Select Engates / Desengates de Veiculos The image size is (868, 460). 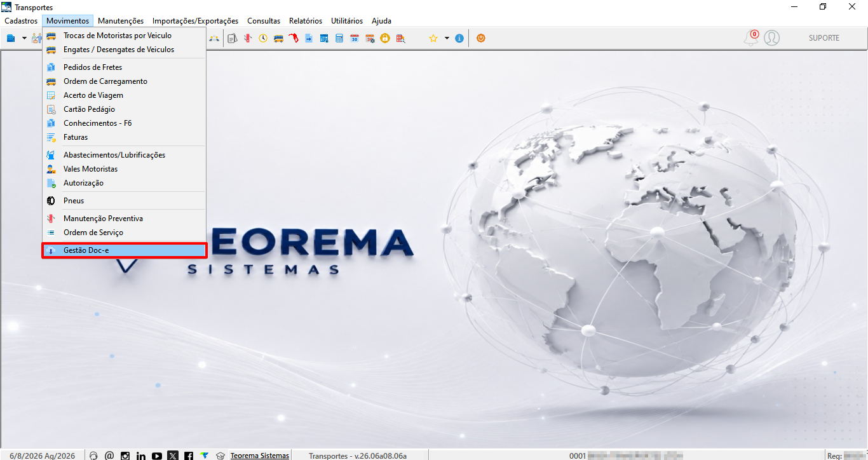(x=124, y=50)
